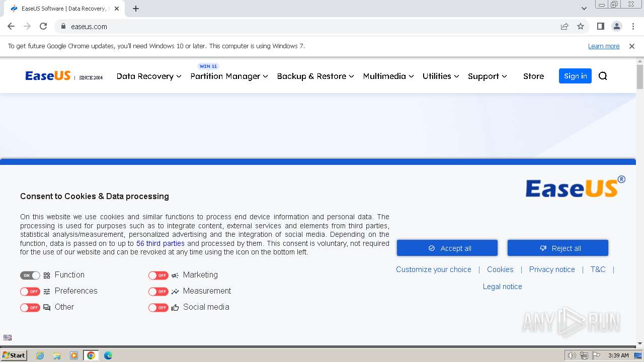Open the File Explorer taskbar icon
Viewport: 644px width, 362px height.
(x=57, y=355)
